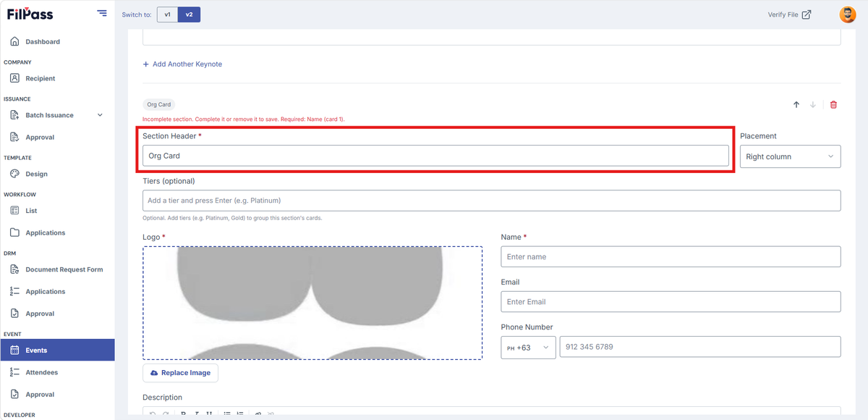The width and height of the screenshot is (868, 420).
Task: Click the Replace Image button
Action: pyautogui.click(x=180, y=373)
